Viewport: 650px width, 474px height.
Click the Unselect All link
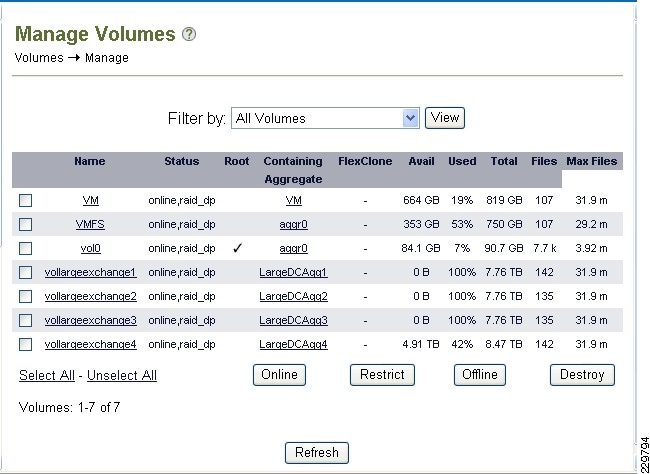pos(122,375)
